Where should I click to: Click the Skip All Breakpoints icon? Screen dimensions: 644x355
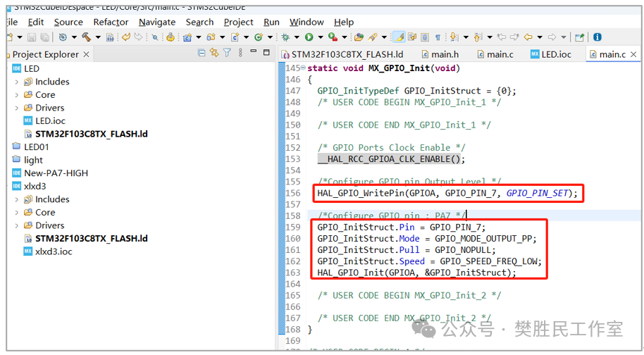pyautogui.click(x=155, y=37)
